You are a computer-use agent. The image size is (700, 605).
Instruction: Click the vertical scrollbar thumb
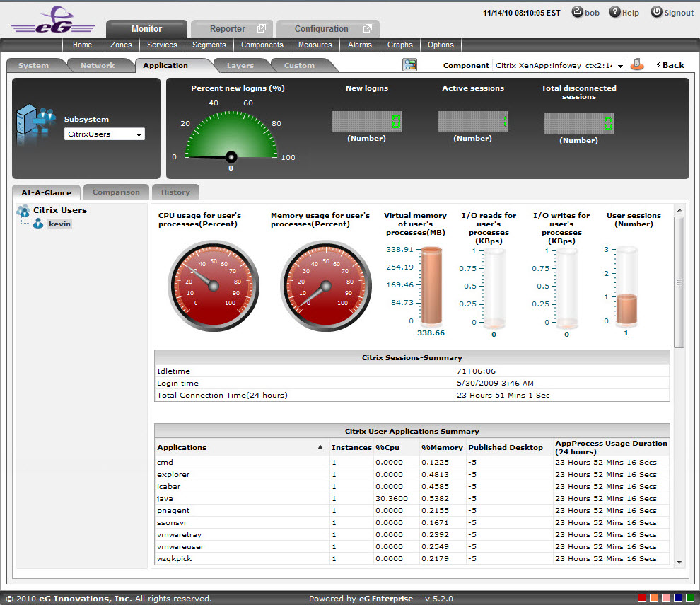pos(679,282)
